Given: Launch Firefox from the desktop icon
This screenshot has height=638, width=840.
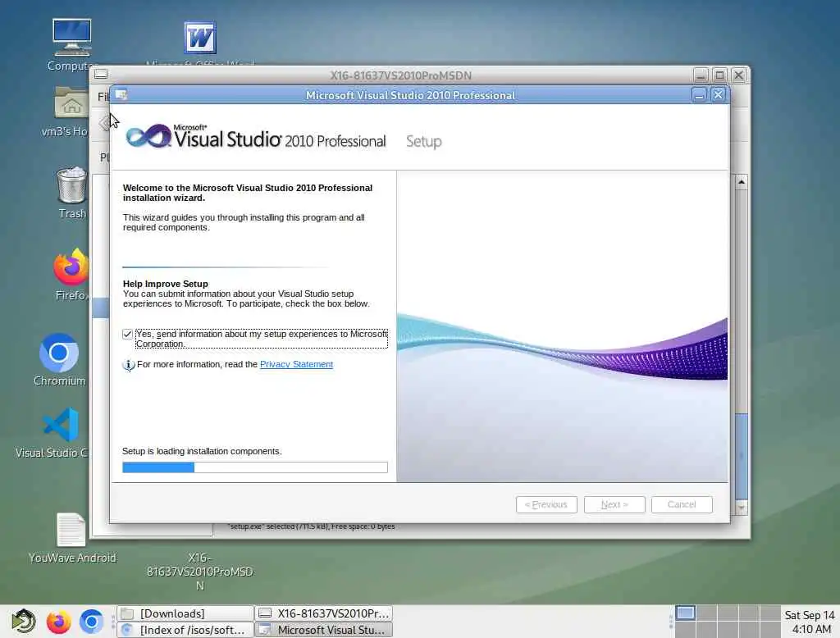Looking at the screenshot, I should 71,267.
